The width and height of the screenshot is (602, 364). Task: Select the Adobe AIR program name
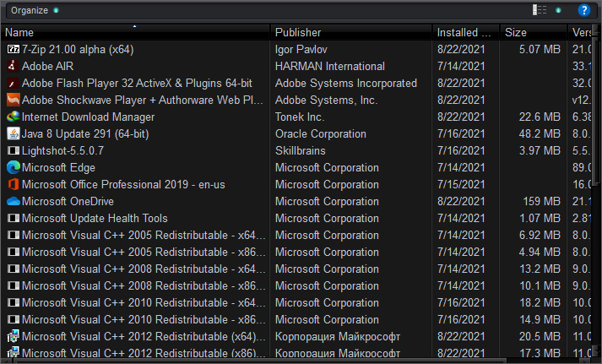pos(47,66)
